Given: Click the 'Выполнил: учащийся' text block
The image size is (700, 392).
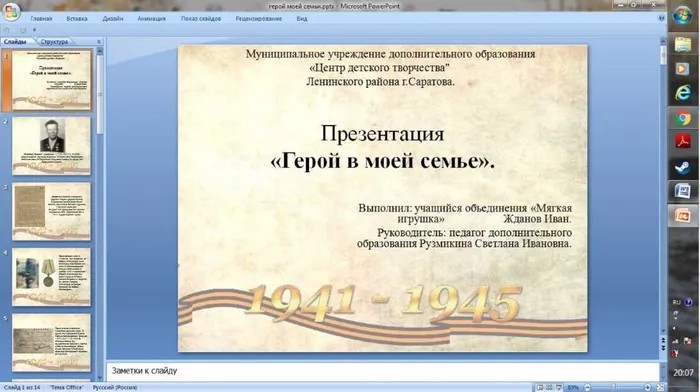Looking at the screenshot, I should pyautogui.click(x=465, y=213).
